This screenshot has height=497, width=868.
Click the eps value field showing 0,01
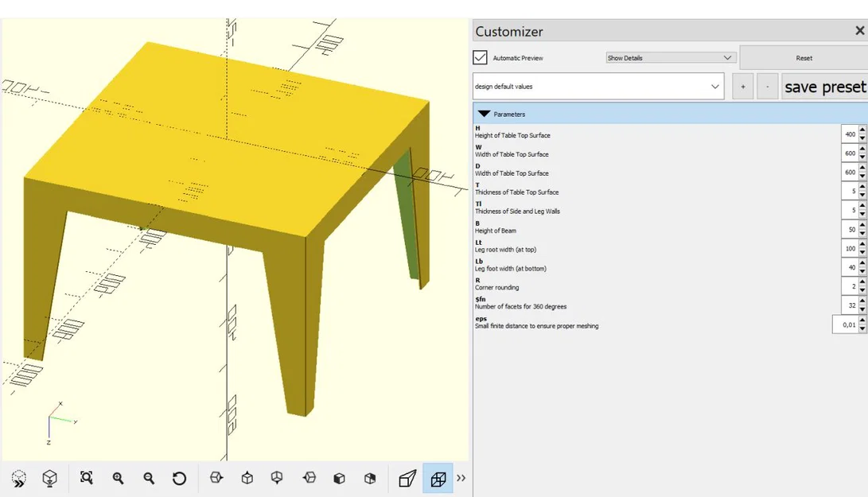tap(845, 325)
